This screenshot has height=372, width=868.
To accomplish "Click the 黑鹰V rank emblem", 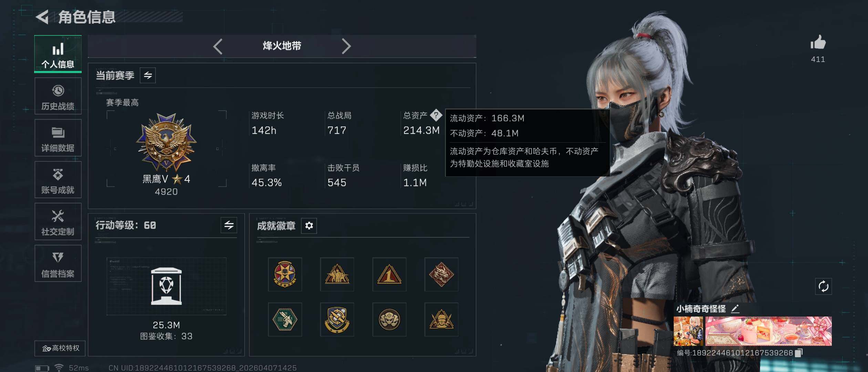I will pos(166,142).
